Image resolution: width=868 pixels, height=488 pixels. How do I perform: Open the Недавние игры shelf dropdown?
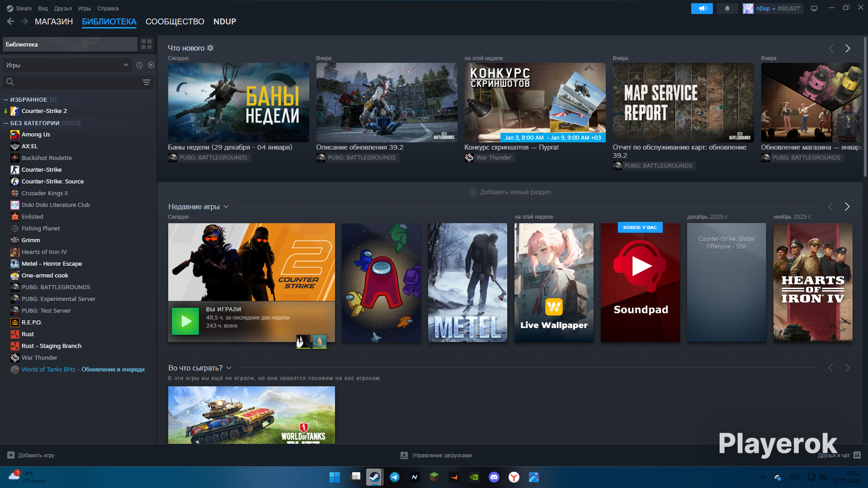click(226, 207)
